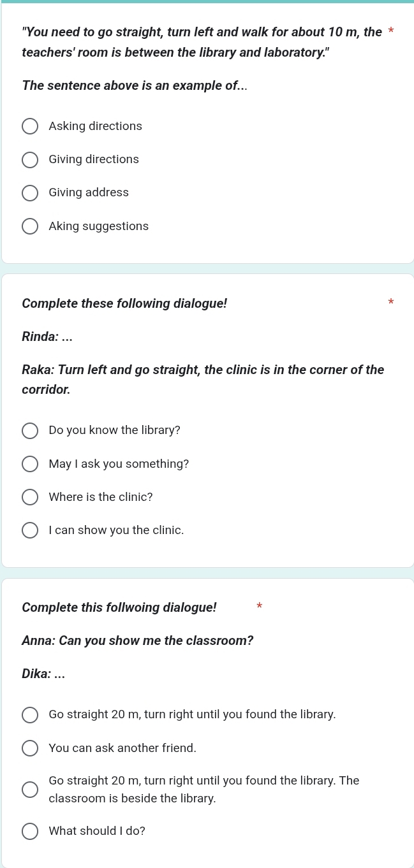
Task: Click the 'Complete this follwoing dialogue!' heading
Action: (119, 607)
